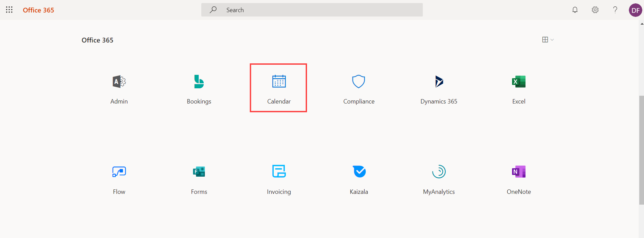Click the vertical scrollbar thumb

click(641, 150)
